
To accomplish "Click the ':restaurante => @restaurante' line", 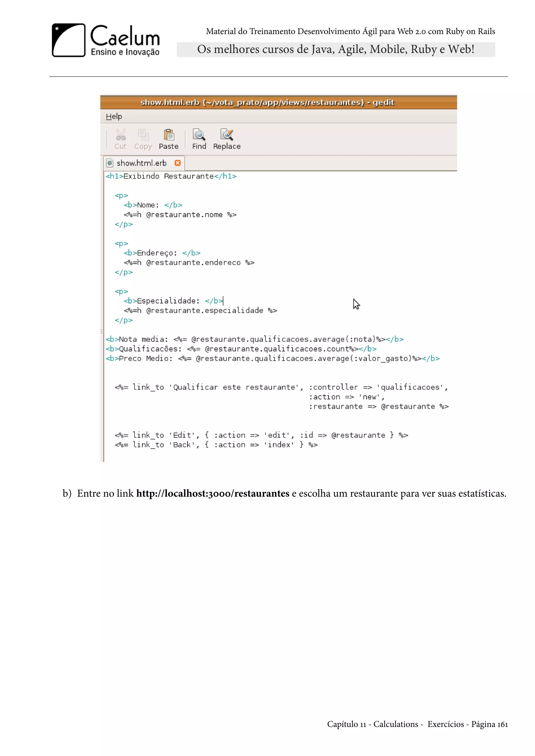I will [x=379, y=406].
